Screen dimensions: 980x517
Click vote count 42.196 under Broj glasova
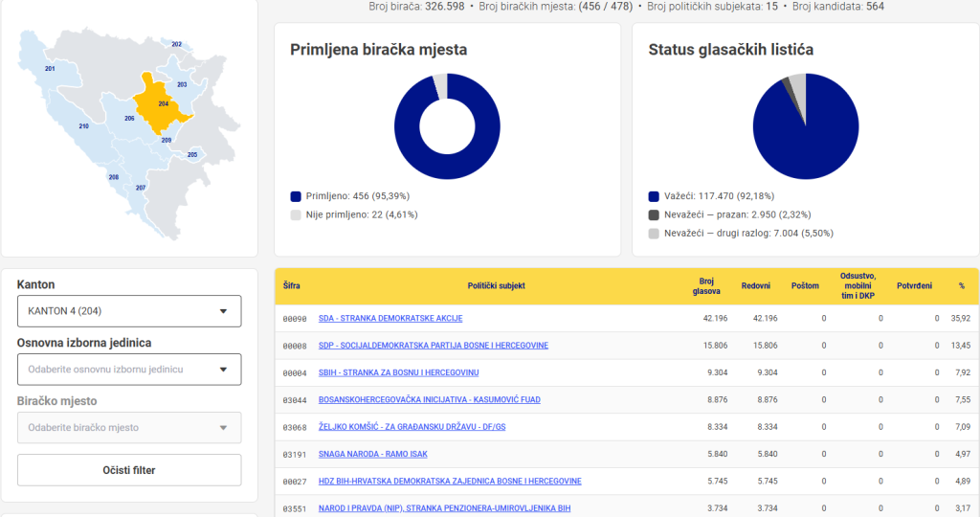[715, 318]
